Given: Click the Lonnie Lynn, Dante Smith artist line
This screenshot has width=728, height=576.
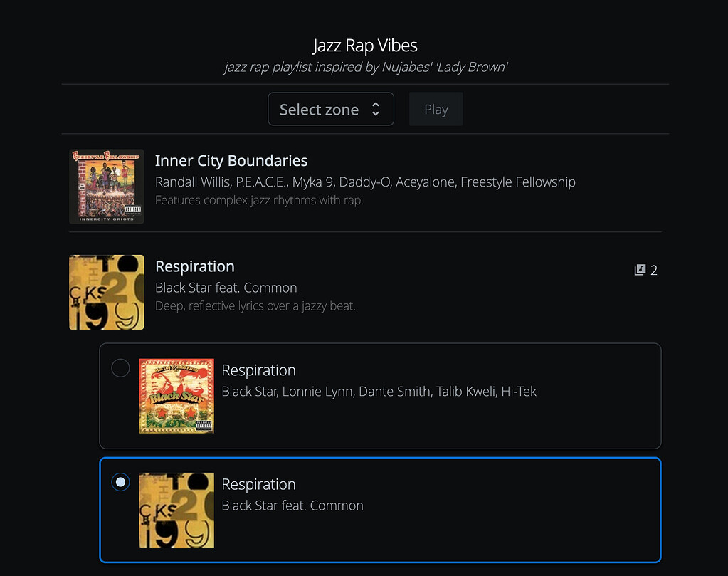Looking at the screenshot, I should pos(379,392).
